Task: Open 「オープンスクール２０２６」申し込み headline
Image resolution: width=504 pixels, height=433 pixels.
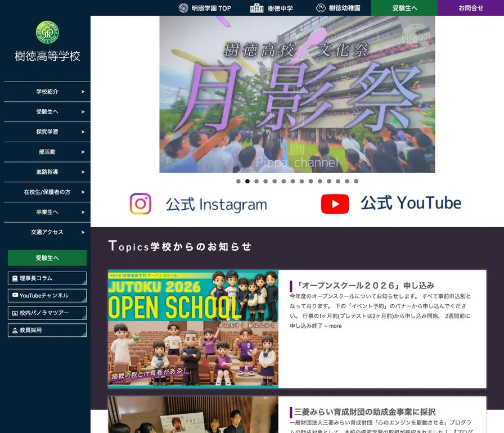Action: point(364,286)
